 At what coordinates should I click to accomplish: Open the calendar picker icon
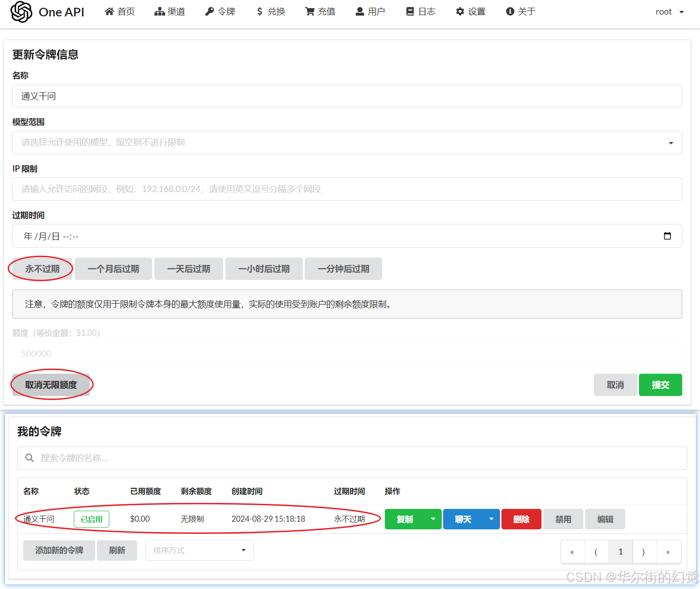[x=668, y=236]
